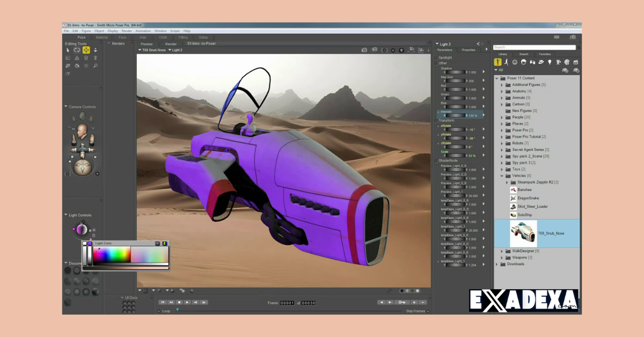
Task: Select the Scale tool in Editing Tools
Action: click(x=68, y=58)
